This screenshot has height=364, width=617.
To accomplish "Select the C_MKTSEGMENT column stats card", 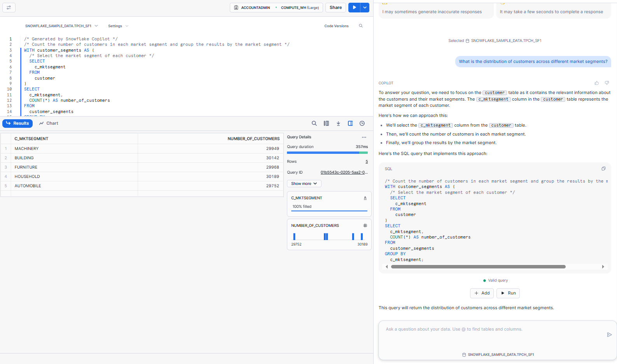I will pos(329,204).
